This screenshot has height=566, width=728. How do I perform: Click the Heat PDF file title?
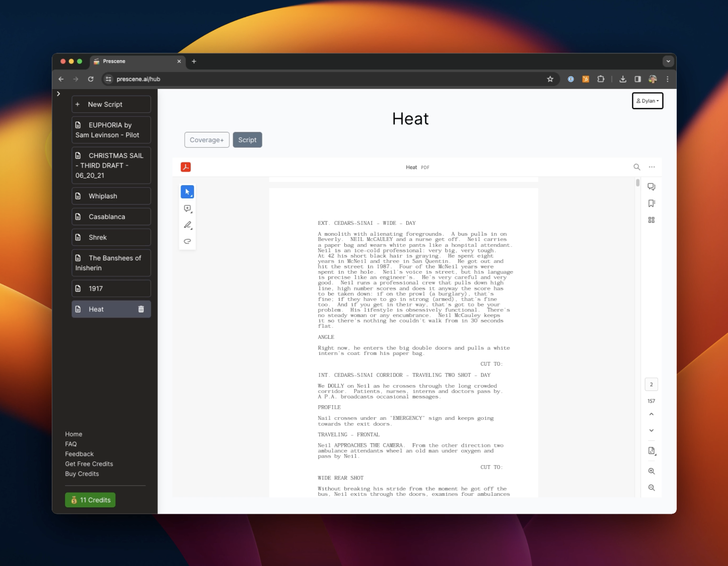point(418,167)
